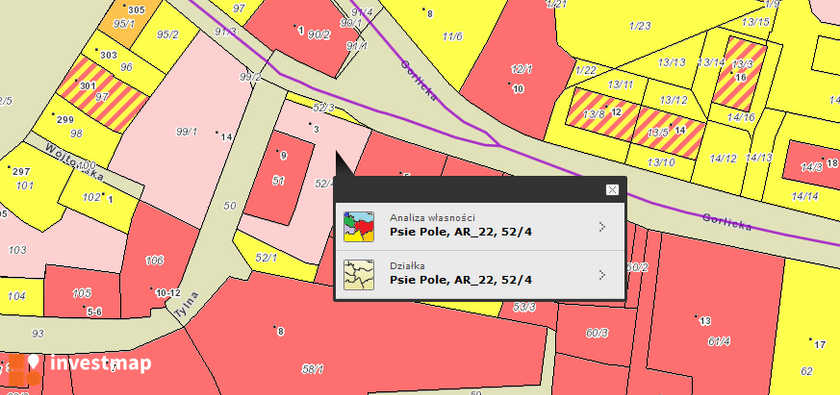
Task: Click the Analiza własności colorful map icon
Action: (358, 227)
